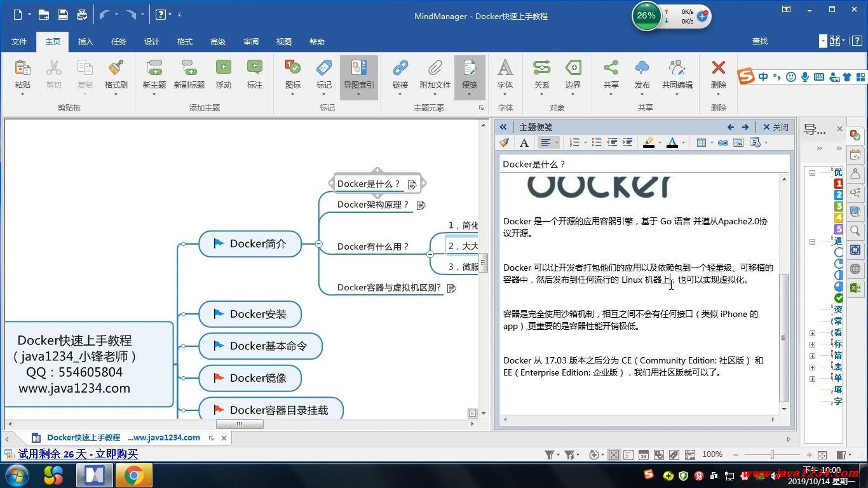Open the font color dropdown arrow

click(x=683, y=143)
